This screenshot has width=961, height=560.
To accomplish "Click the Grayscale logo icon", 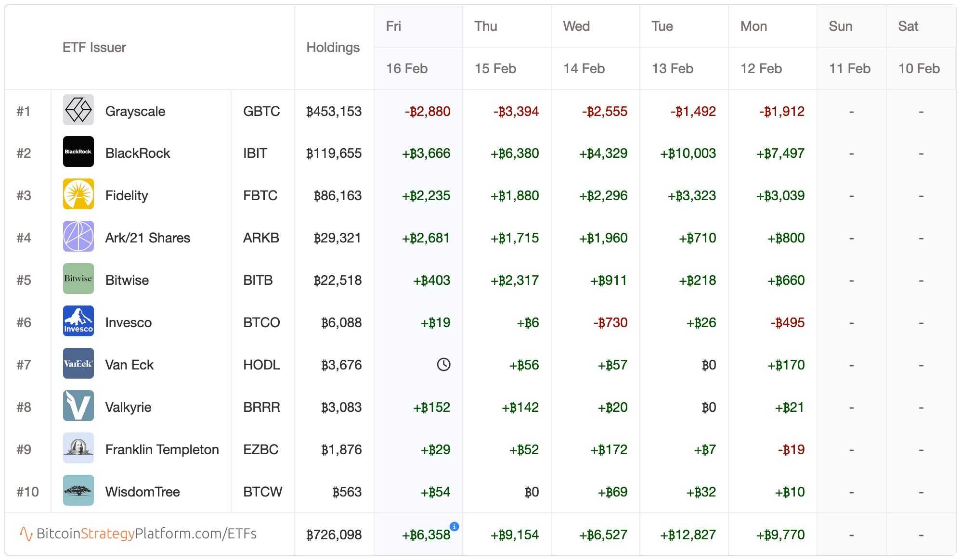I will 78,110.
